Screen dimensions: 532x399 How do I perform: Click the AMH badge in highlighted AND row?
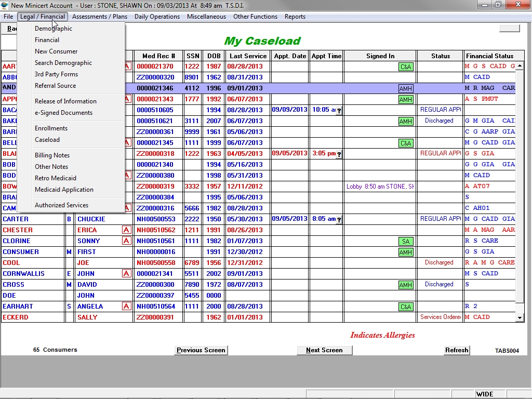(x=406, y=88)
